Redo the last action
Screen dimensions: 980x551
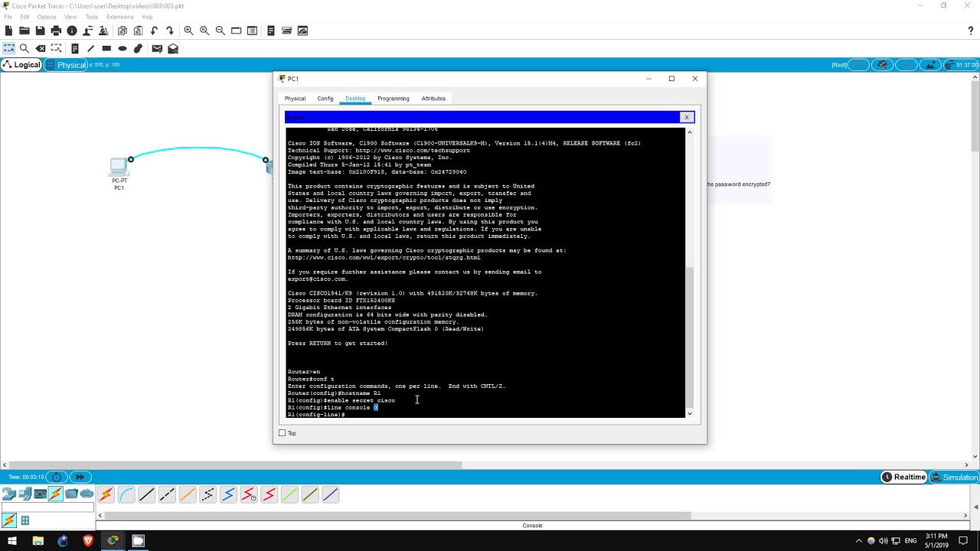[170, 31]
